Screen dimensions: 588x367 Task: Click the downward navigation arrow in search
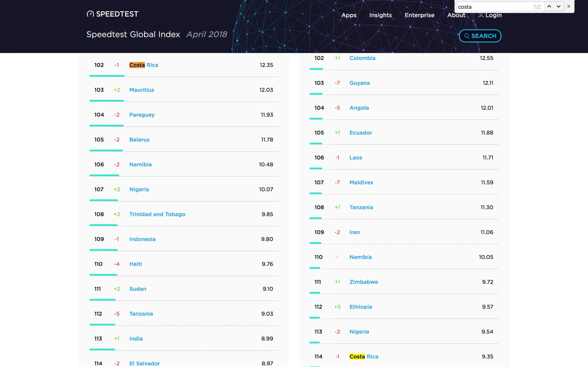(558, 6)
